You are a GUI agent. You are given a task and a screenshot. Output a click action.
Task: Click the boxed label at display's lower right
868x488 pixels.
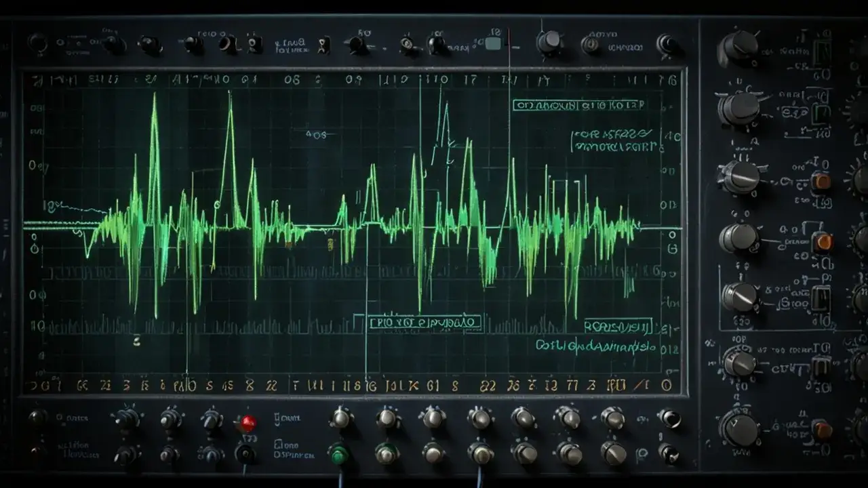pos(618,327)
